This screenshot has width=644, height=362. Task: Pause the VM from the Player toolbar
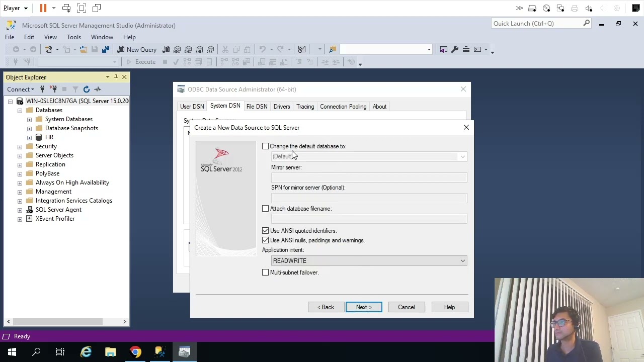point(43,8)
